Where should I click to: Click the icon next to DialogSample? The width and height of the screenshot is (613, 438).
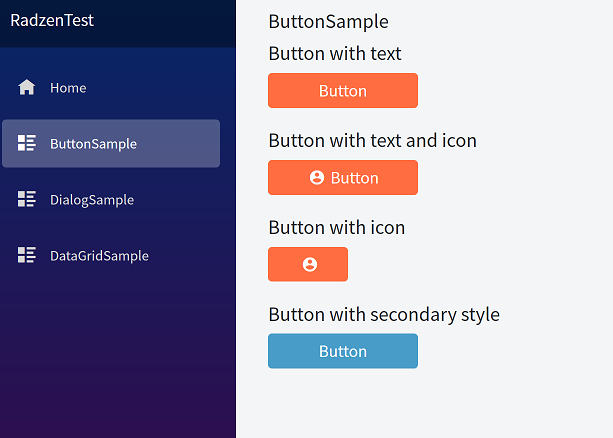[27, 200]
